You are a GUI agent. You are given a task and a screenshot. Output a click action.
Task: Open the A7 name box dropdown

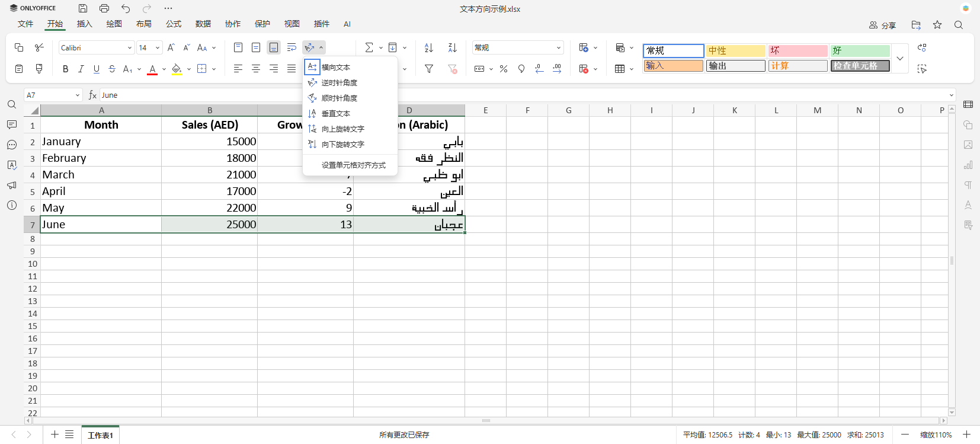point(77,95)
